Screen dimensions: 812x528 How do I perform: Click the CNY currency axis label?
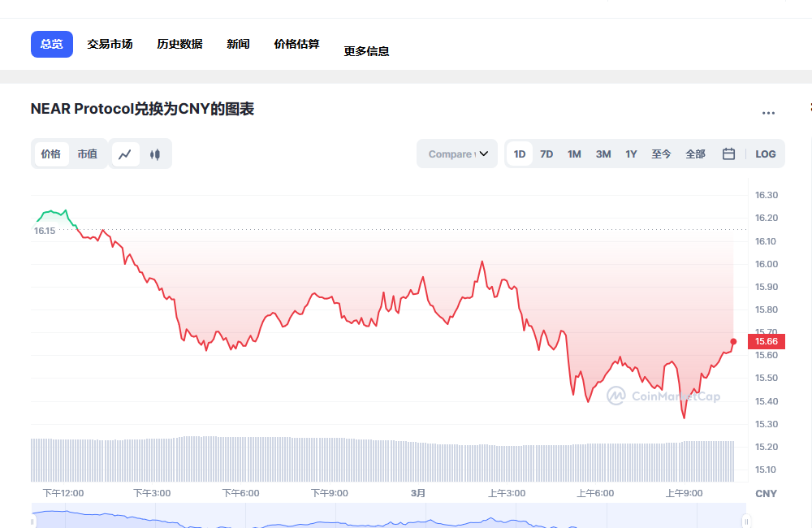pos(766,494)
